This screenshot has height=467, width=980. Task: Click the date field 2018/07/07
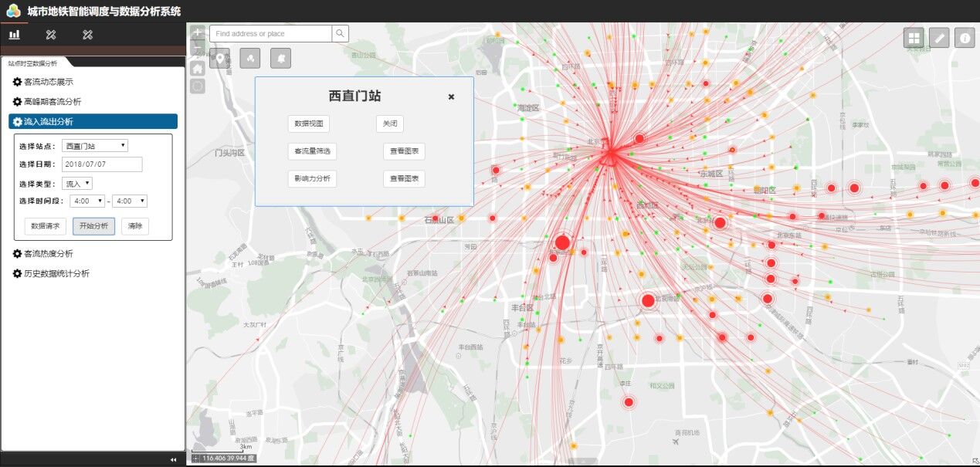pos(102,164)
